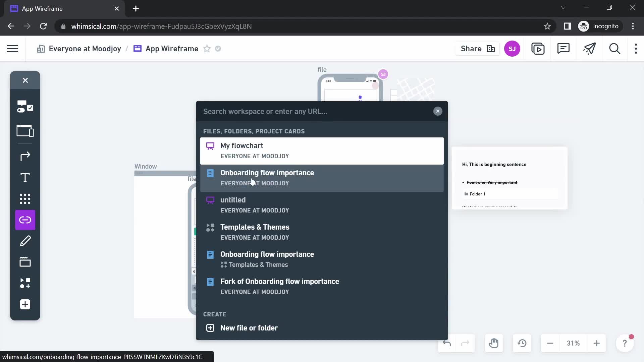The width and height of the screenshot is (644, 362).
Task: Open the icons grid tool
Action: (25, 199)
